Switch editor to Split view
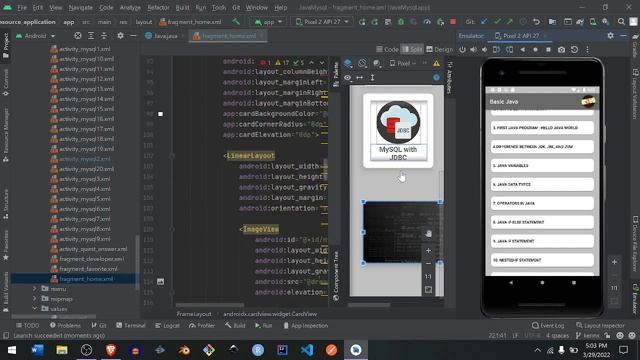Viewport: 640px width, 360px height. (x=412, y=49)
